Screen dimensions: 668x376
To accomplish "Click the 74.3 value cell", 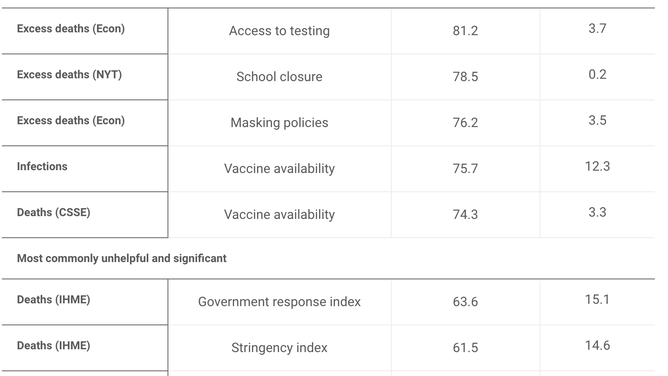I will click(x=465, y=214).
